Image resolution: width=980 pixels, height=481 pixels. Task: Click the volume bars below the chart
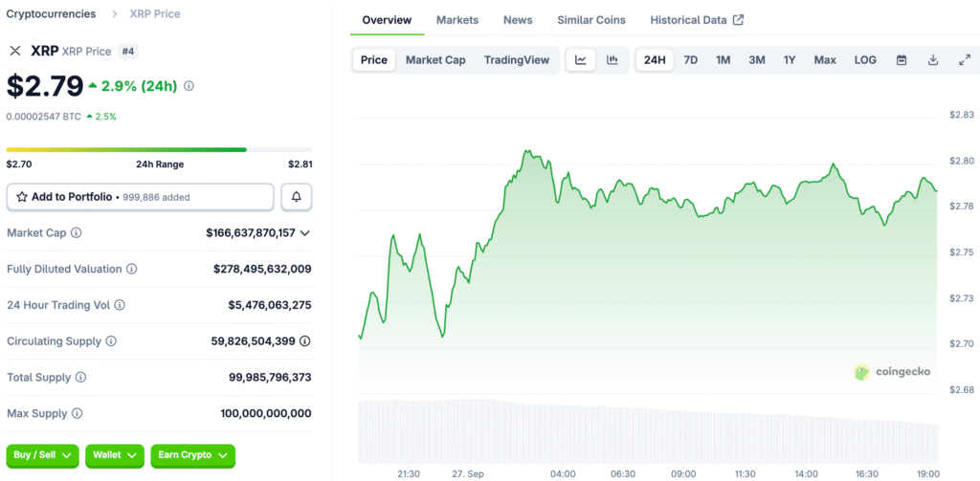(648, 431)
